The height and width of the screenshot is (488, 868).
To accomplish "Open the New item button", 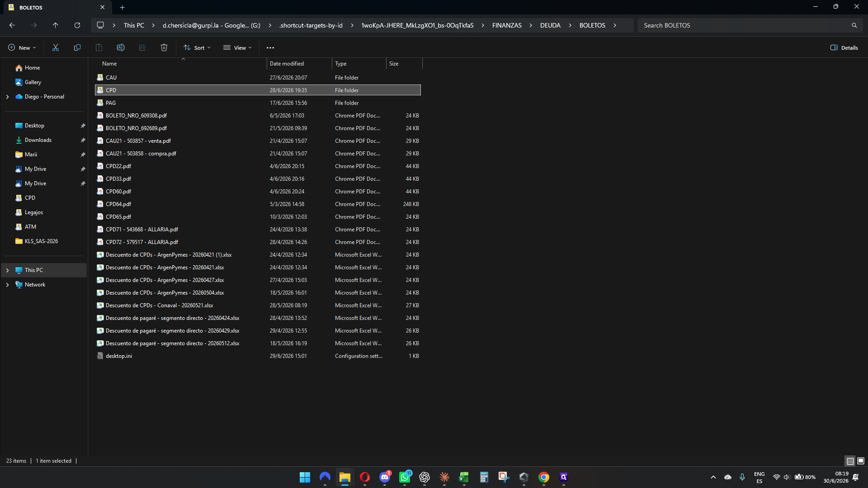I will (x=22, y=47).
